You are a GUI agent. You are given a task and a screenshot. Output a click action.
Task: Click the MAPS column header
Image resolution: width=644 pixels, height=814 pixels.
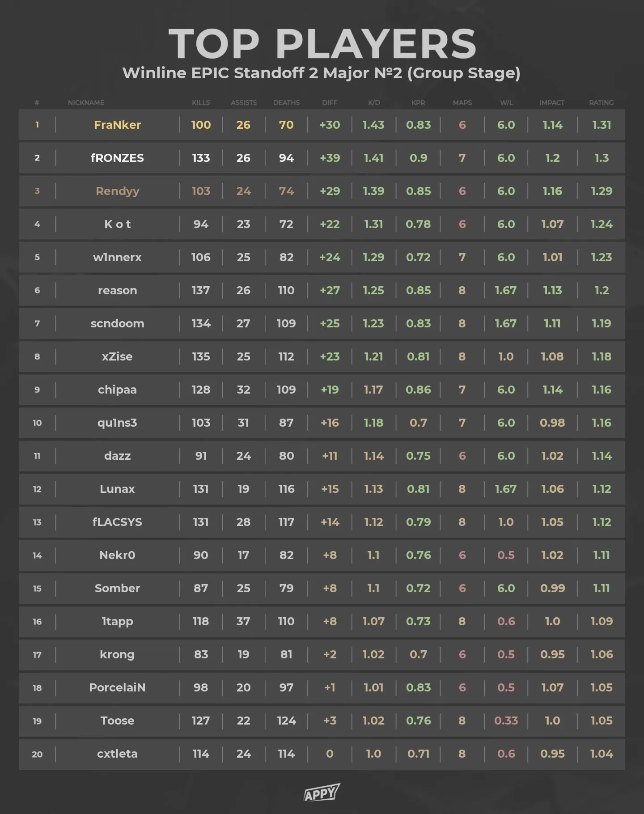(462, 103)
